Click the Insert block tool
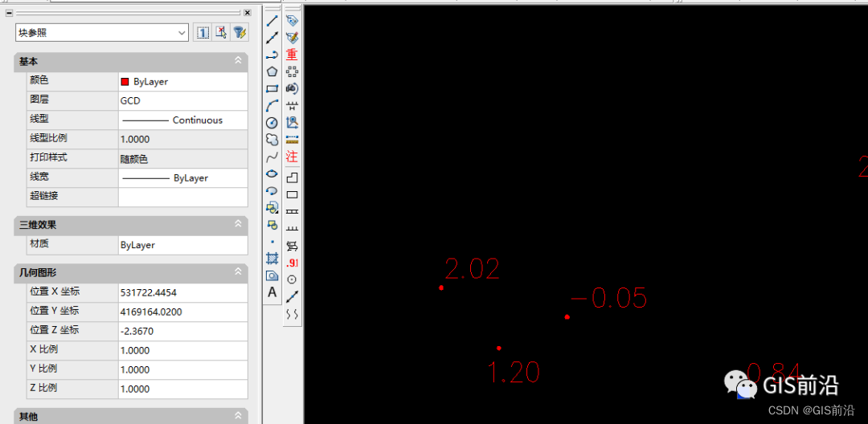 coord(272,207)
